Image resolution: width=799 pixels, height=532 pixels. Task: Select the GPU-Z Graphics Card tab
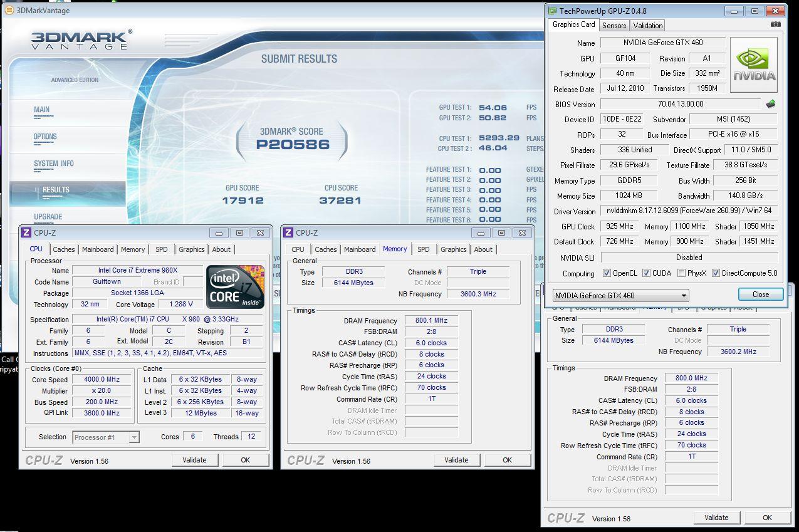tap(573, 24)
